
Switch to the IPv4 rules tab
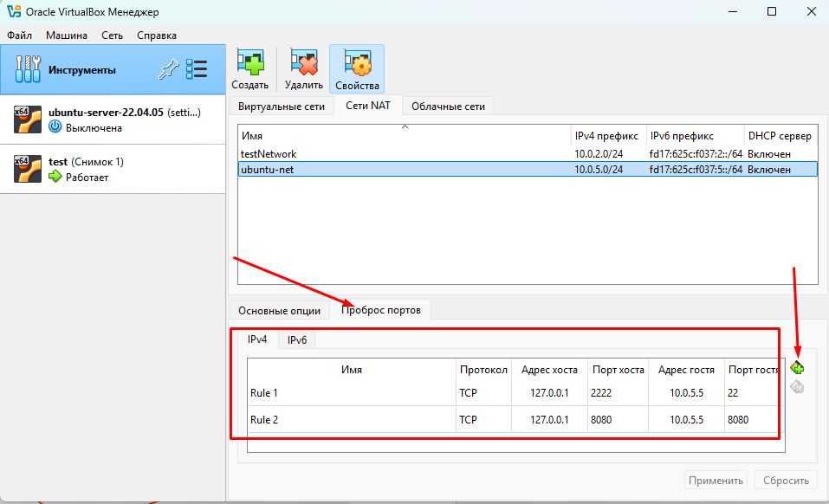point(257,339)
